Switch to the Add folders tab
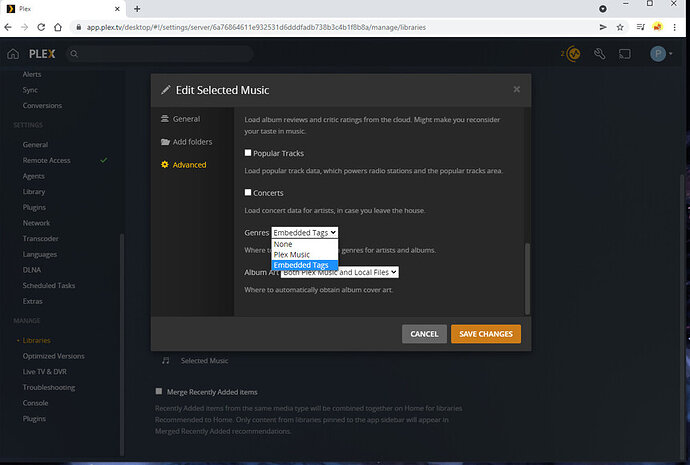Viewport: 690px width, 465px height. click(x=187, y=142)
